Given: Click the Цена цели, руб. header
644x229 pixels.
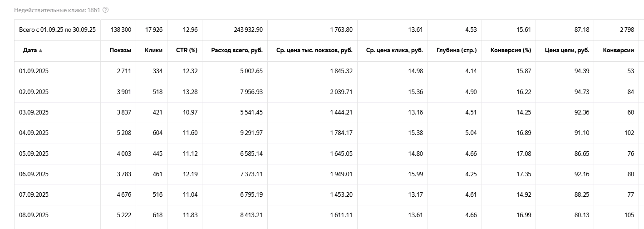Looking at the screenshot, I should pos(566,50).
